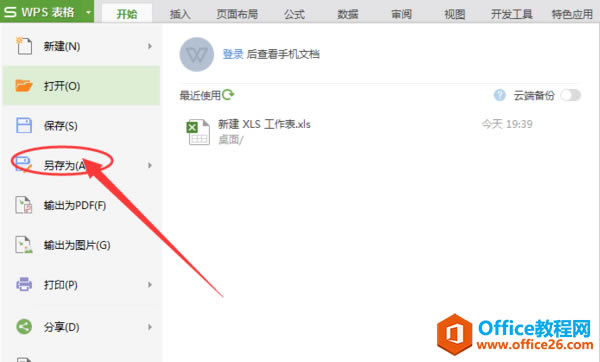Open the WPS 表格 dropdown arrow
Screen dimensions: 600x362
coord(88,12)
